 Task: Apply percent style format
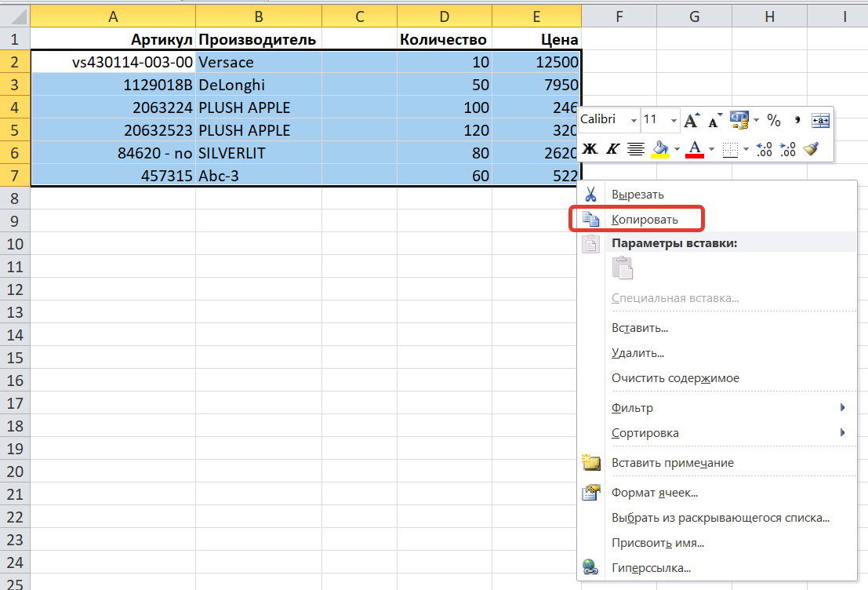point(774,120)
